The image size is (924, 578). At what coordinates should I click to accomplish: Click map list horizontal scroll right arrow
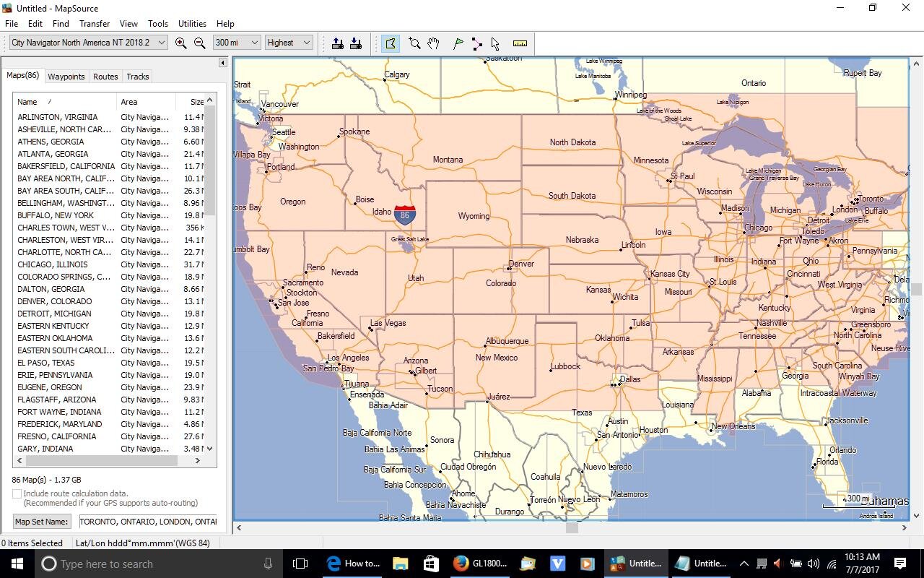197,460
